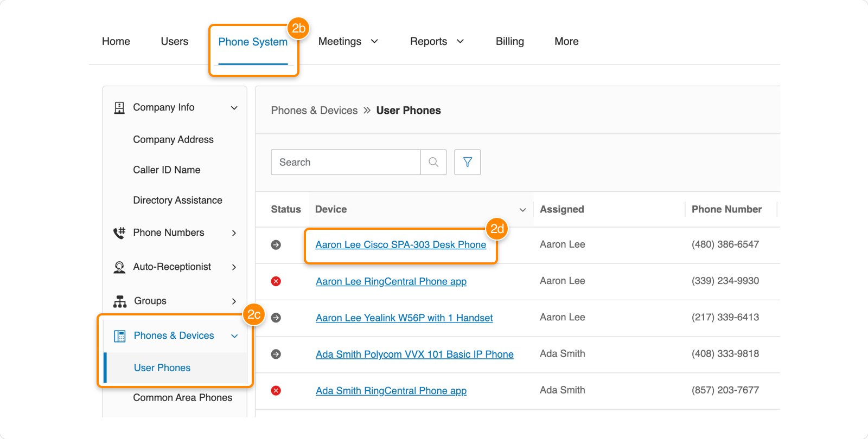Go to the Users tab
The image size is (868, 439).
tap(174, 42)
